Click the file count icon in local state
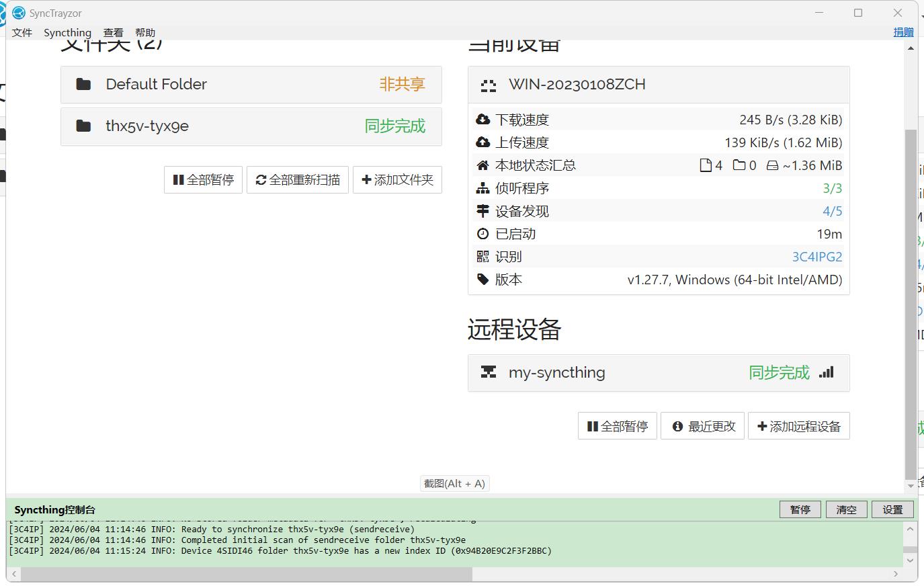The image size is (924, 588). coord(706,165)
